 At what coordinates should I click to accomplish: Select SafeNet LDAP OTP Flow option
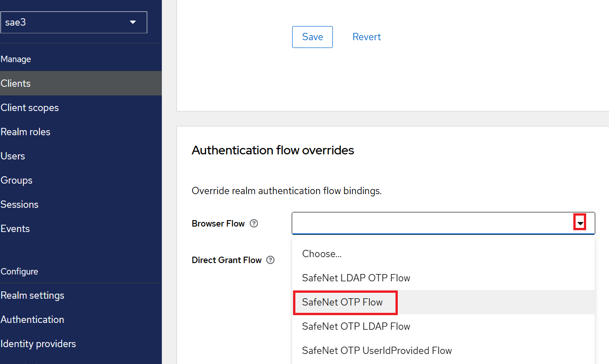tap(356, 278)
